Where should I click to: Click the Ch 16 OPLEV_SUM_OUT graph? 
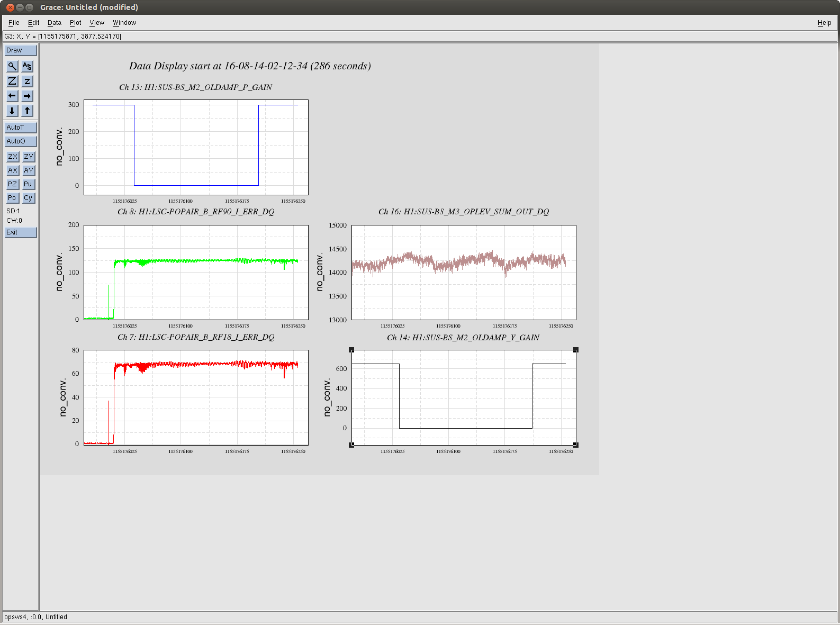coord(464,272)
